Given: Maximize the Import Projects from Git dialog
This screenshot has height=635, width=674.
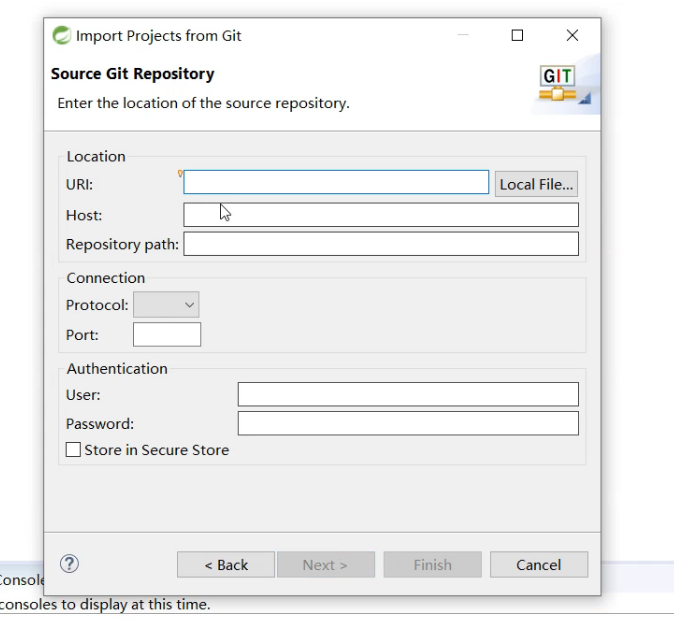Looking at the screenshot, I should (x=517, y=35).
